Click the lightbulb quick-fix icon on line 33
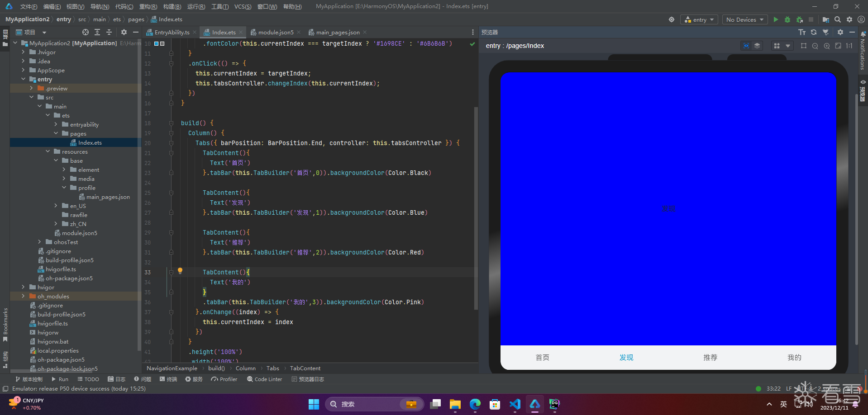The width and height of the screenshot is (868, 415). [x=180, y=271]
